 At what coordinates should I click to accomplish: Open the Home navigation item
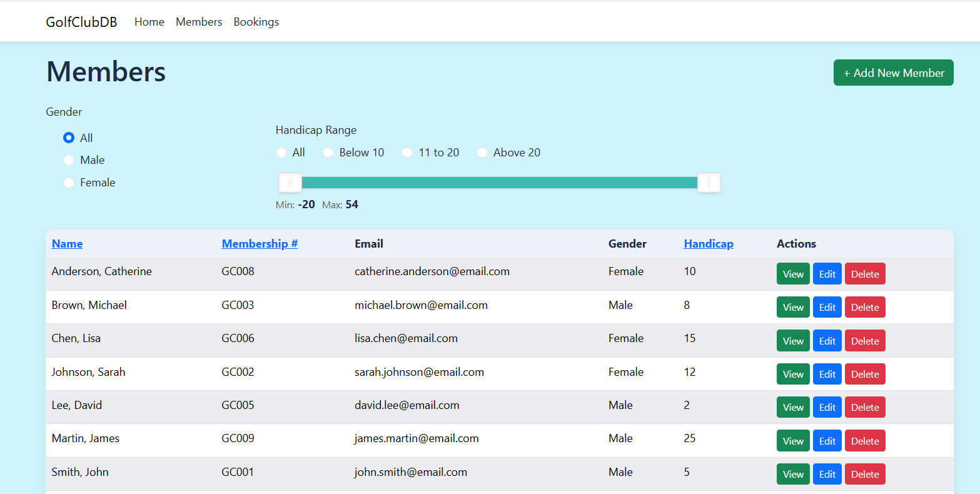[149, 22]
